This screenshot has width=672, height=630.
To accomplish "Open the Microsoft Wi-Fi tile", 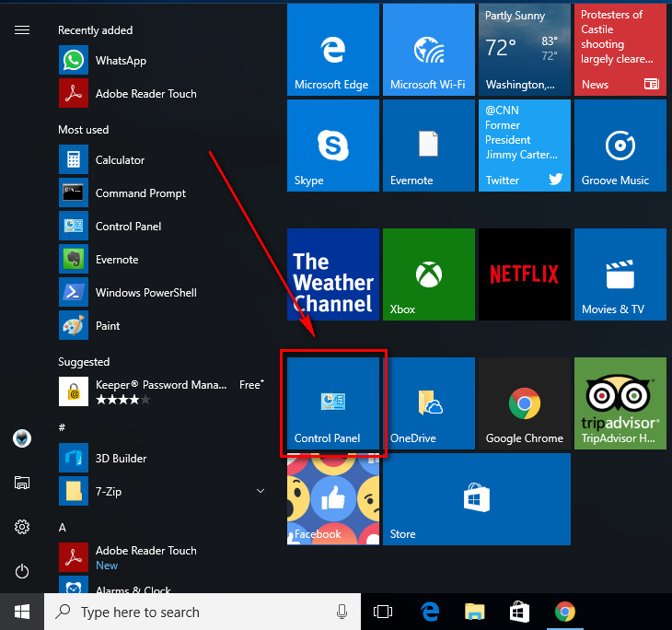I will point(429,50).
